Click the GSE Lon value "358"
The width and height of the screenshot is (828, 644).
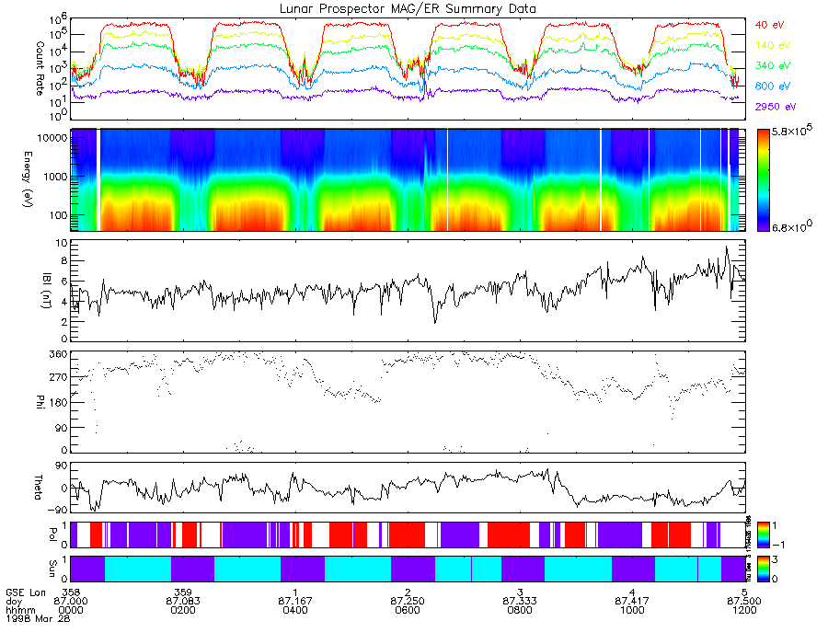(71, 592)
